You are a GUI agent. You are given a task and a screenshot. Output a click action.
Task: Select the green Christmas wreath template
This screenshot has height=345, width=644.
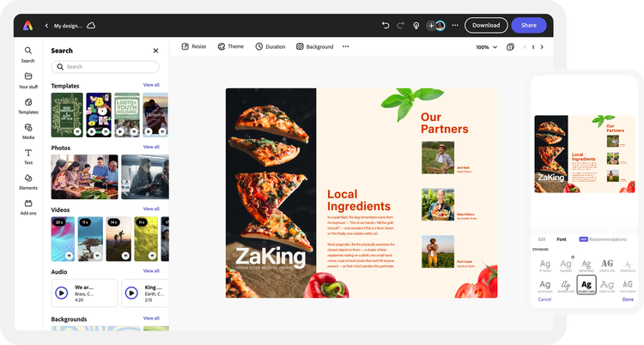click(x=67, y=115)
